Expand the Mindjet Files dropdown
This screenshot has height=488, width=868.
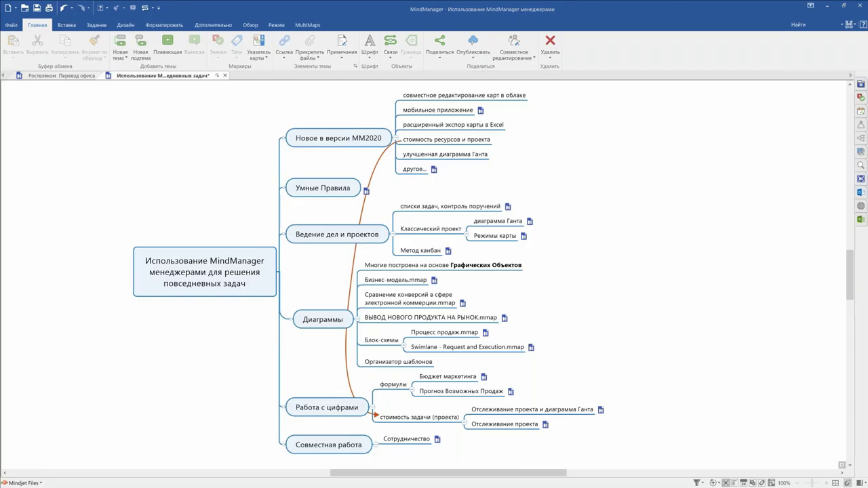click(x=41, y=483)
